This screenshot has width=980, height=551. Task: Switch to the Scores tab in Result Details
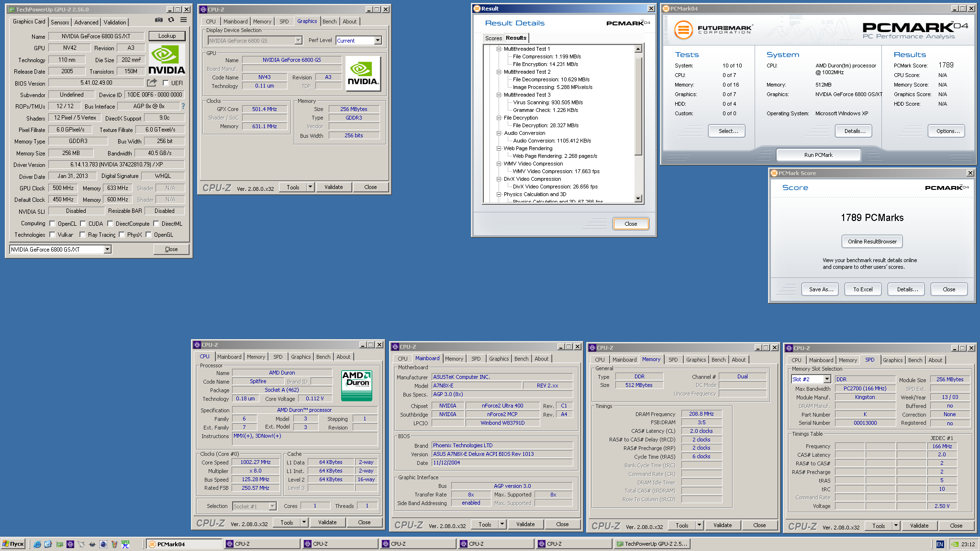[x=493, y=38]
